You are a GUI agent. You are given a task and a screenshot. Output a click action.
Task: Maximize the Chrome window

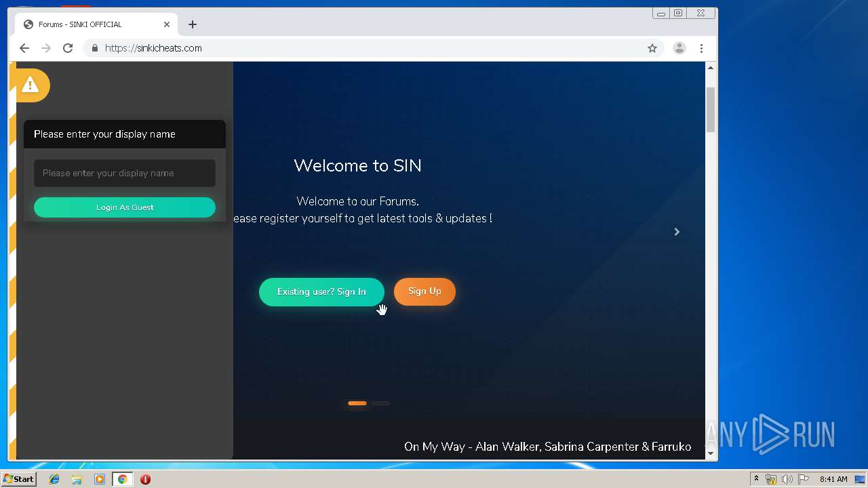678,13
